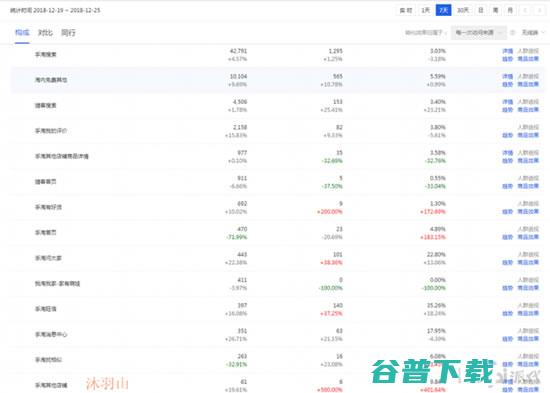Click the 统计时间 date range text
The width and height of the screenshot is (550, 393).
coord(55,11)
